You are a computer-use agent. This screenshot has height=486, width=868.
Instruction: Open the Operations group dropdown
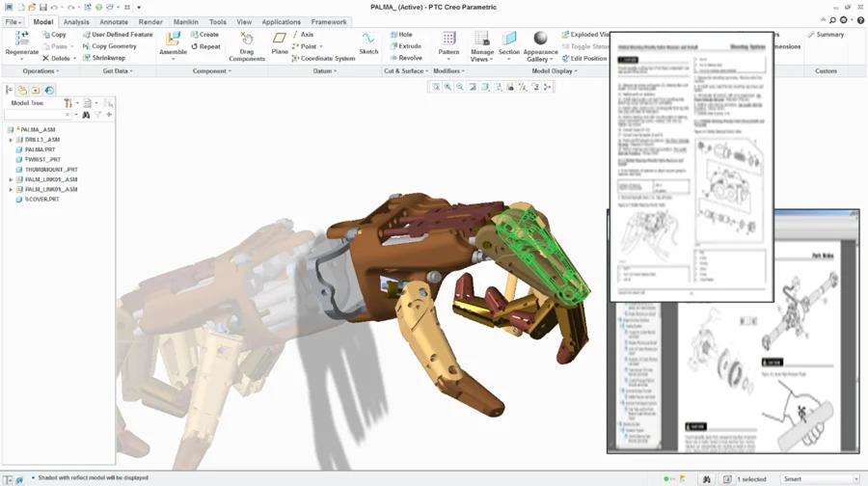click(x=42, y=70)
